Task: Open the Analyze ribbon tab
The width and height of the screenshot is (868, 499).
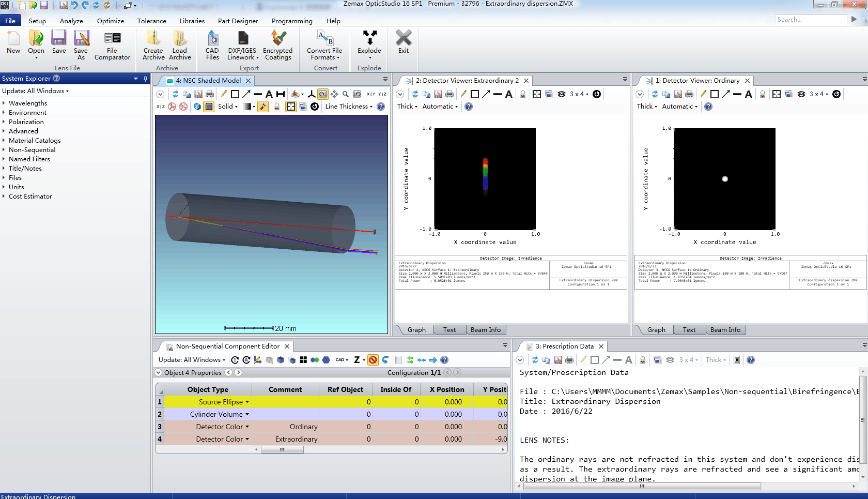Action: [71, 21]
